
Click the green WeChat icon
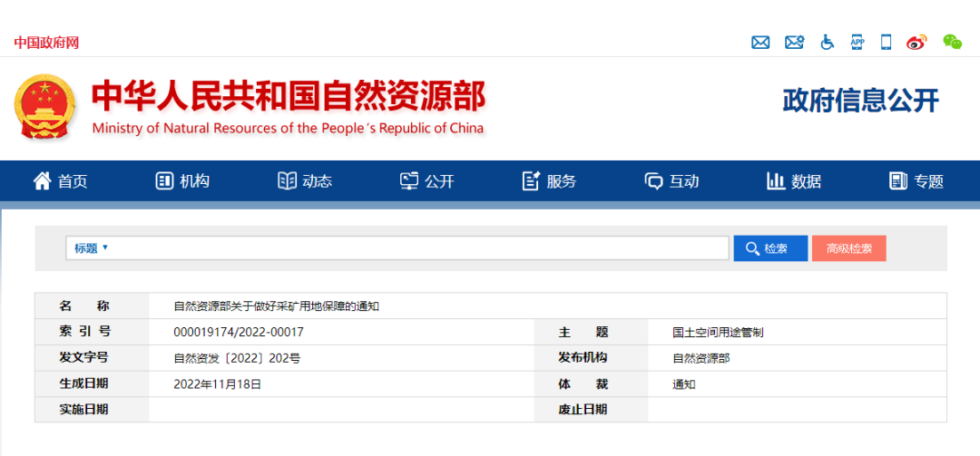[952, 43]
